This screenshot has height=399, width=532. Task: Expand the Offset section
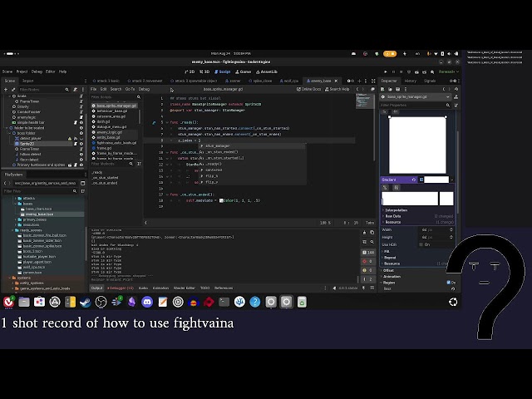pyautogui.click(x=388, y=270)
